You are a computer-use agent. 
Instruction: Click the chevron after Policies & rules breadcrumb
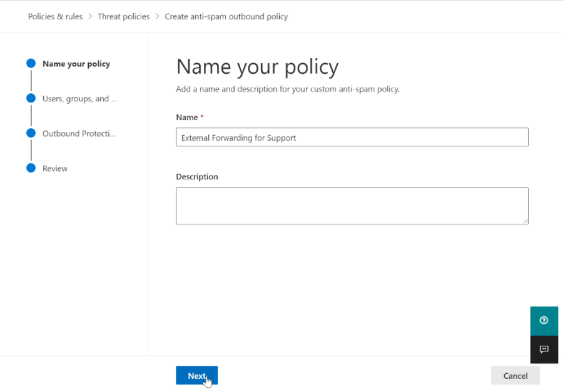[x=90, y=17]
